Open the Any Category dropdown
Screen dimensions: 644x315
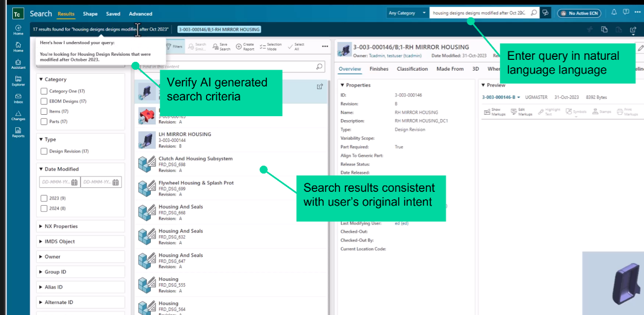click(x=407, y=12)
